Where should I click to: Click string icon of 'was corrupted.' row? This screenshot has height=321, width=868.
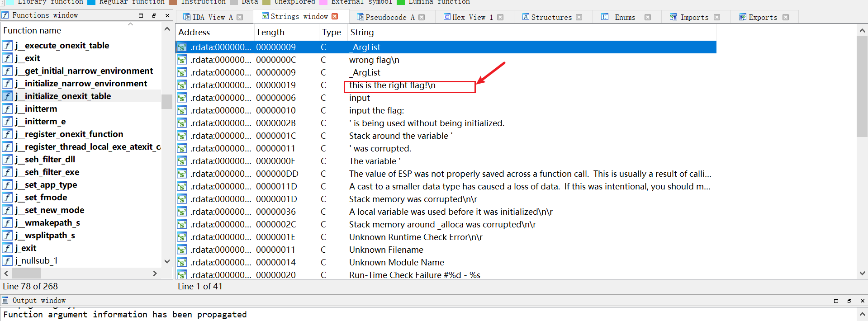tap(182, 148)
